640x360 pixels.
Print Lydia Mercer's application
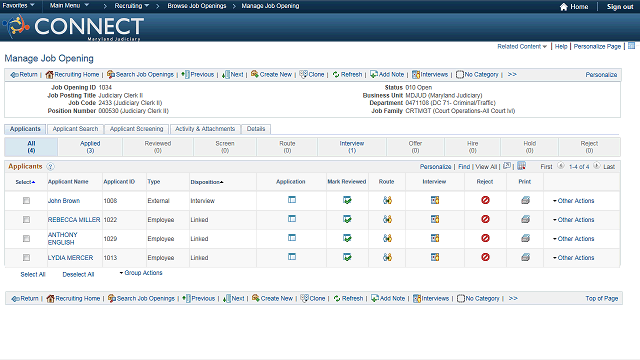[x=525, y=257]
